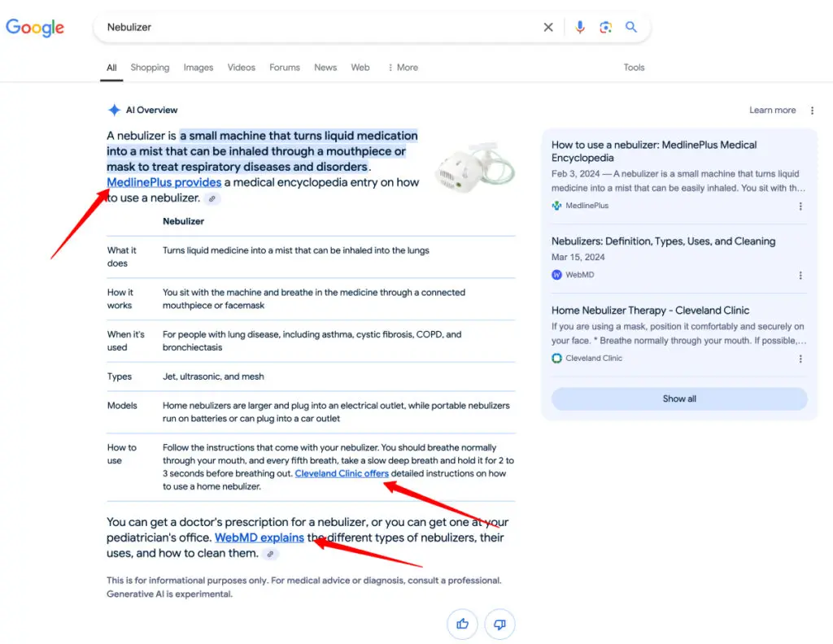Click the MedlinePlus source favicon
This screenshot has width=833, height=644.
pos(556,206)
